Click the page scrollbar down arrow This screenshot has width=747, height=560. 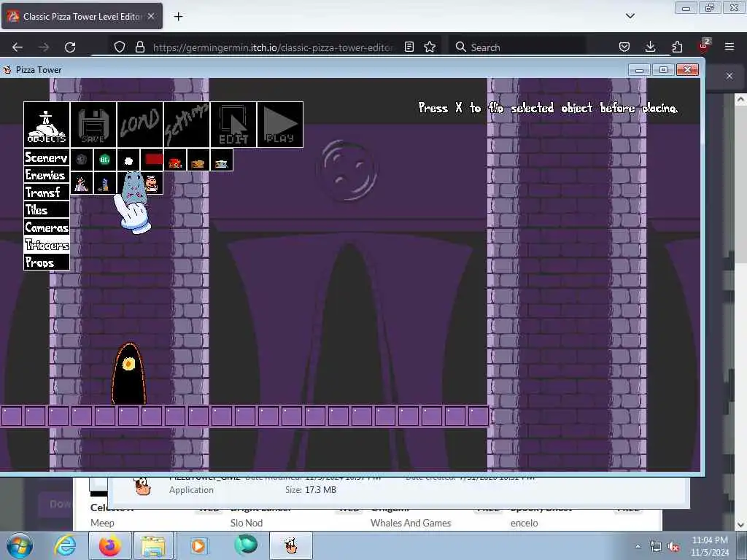pos(740,525)
